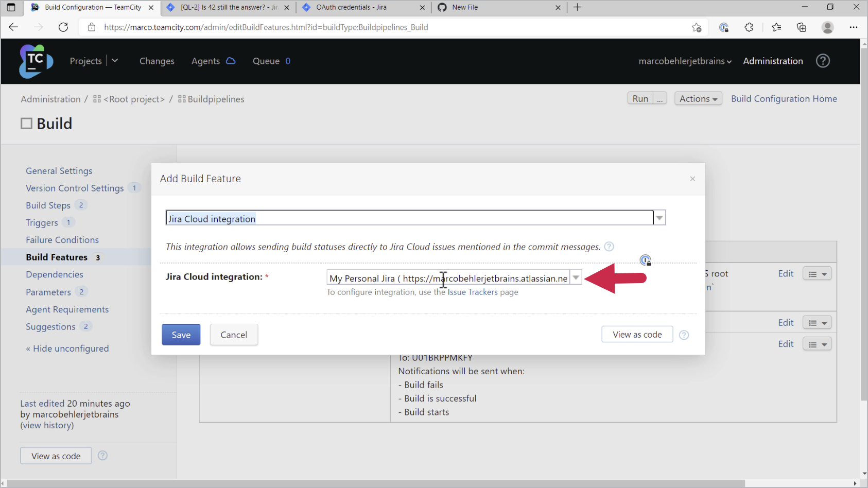Click the help question mark in the header
This screenshot has height=488, width=868.
coord(823,61)
